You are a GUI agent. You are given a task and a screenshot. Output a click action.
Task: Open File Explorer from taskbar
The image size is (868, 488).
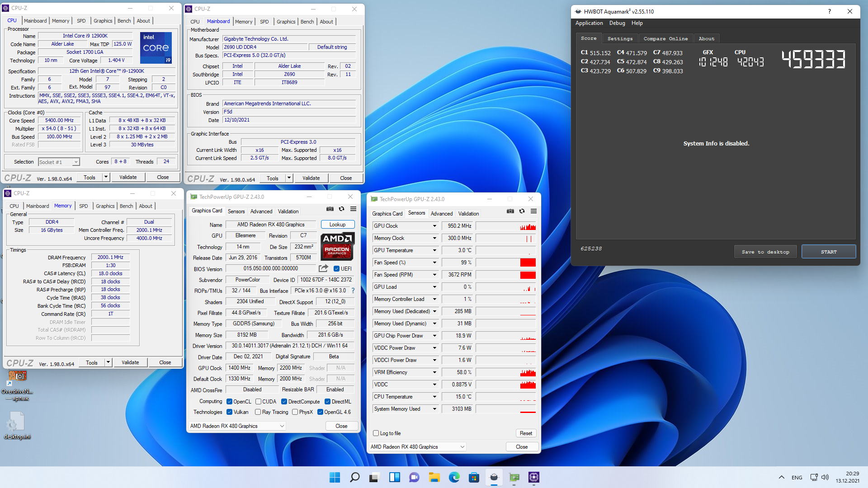click(434, 477)
